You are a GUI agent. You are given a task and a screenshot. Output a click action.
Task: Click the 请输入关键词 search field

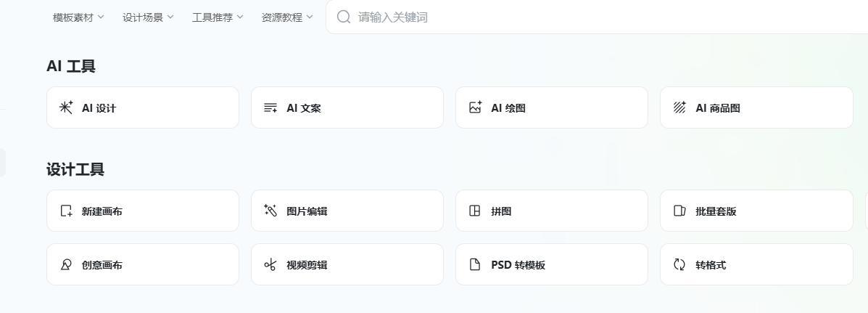tap(596, 17)
